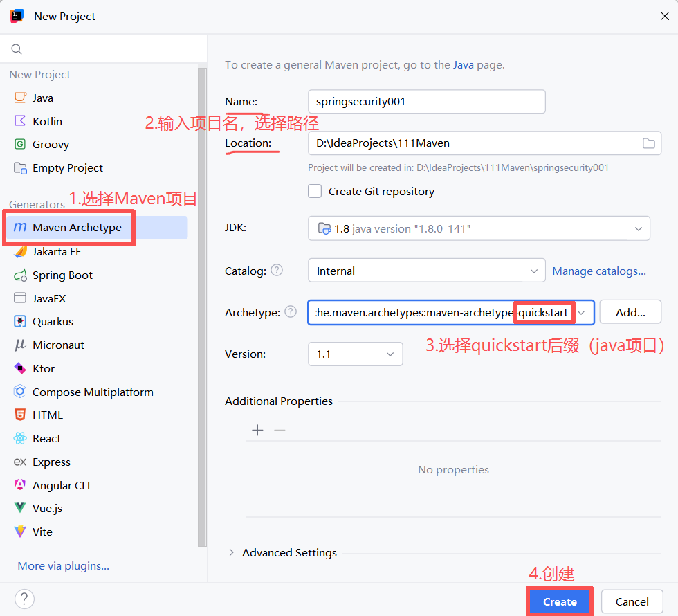Open Catalog help question icon
The image size is (678, 616).
(277, 271)
